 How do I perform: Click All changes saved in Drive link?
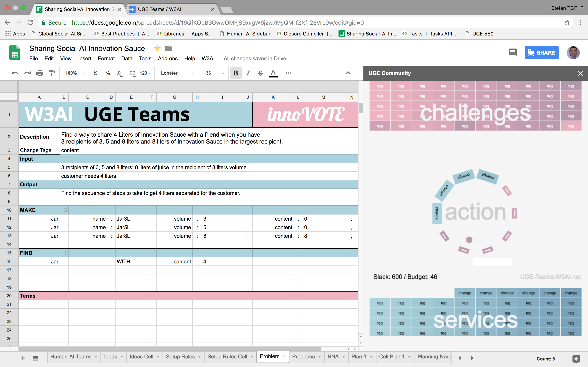tap(255, 59)
